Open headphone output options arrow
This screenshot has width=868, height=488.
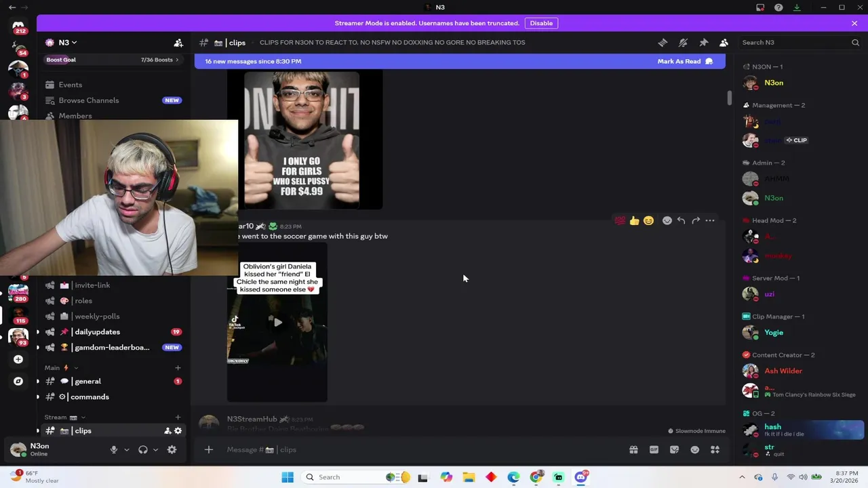tap(155, 449)
